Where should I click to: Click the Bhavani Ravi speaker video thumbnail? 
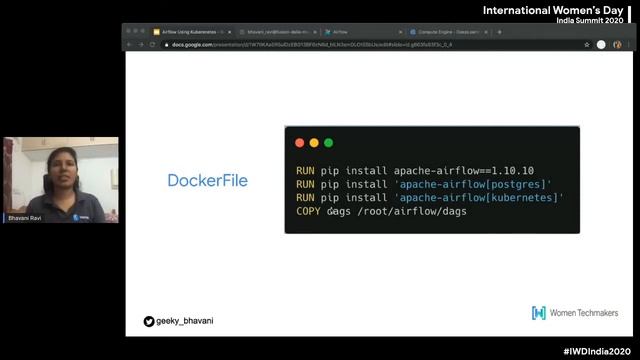(61, 180)
